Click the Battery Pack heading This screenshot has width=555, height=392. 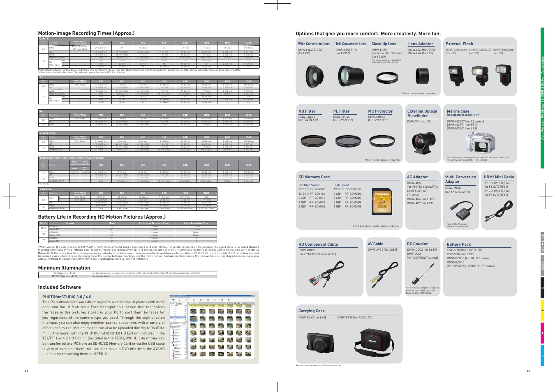(x=459, y=244)
